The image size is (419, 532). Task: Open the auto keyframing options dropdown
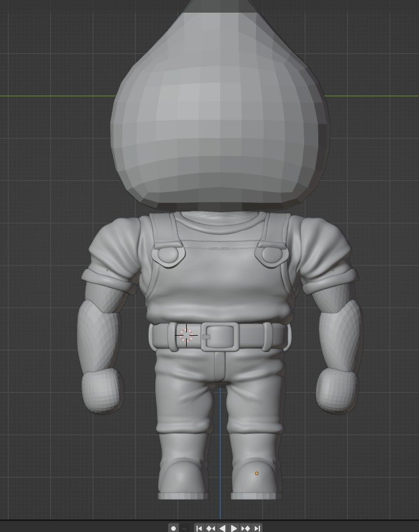pyautogui.click(x=184, y=528)
